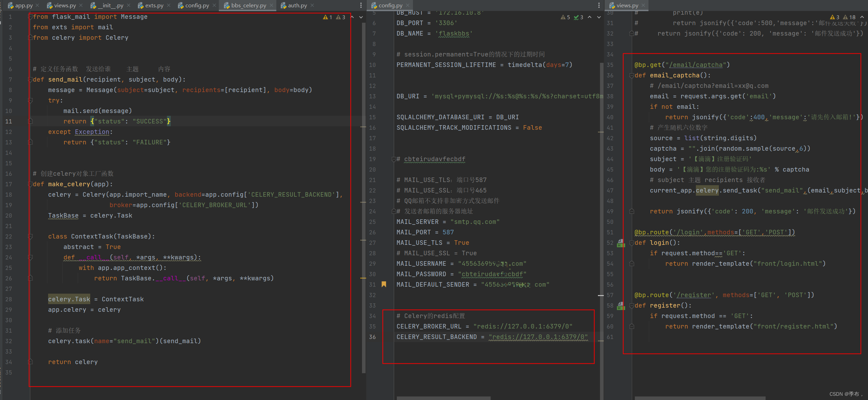Click line number 36 in config.py gutter
This screenshot has width=868, height=400.
(372, 337)
